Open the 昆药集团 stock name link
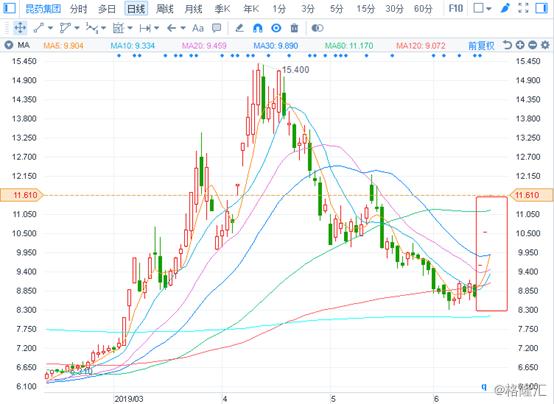 coord(43,8)
